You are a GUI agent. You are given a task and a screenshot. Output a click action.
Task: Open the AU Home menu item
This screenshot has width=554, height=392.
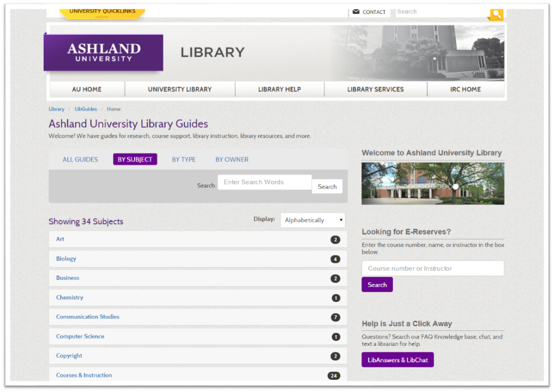tap(87, 90)
